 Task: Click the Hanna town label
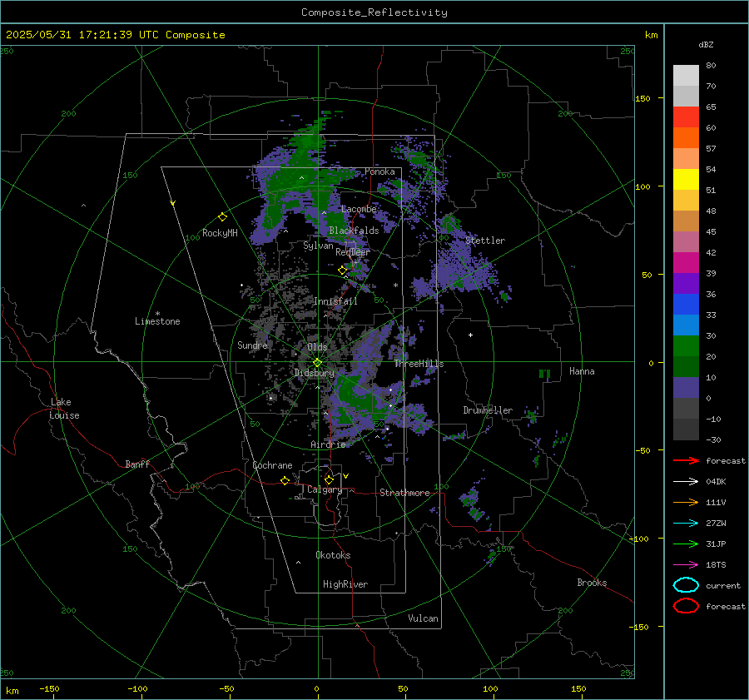(582, 371)
